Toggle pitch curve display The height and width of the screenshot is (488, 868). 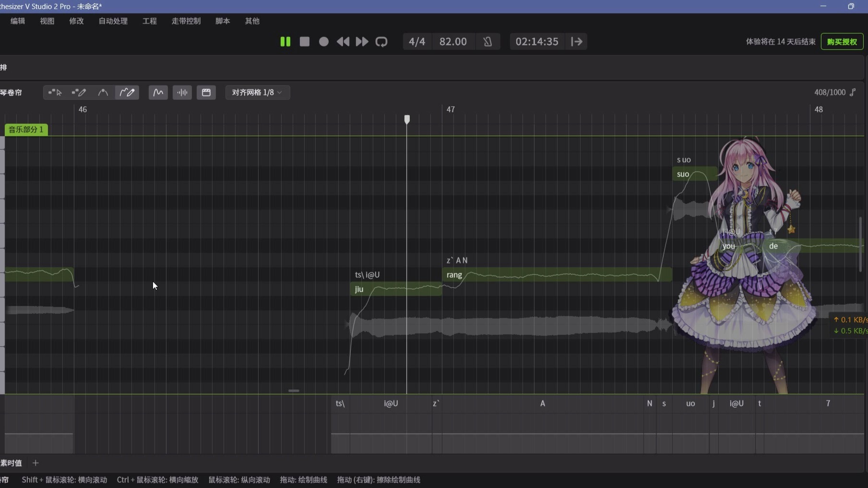158,92
